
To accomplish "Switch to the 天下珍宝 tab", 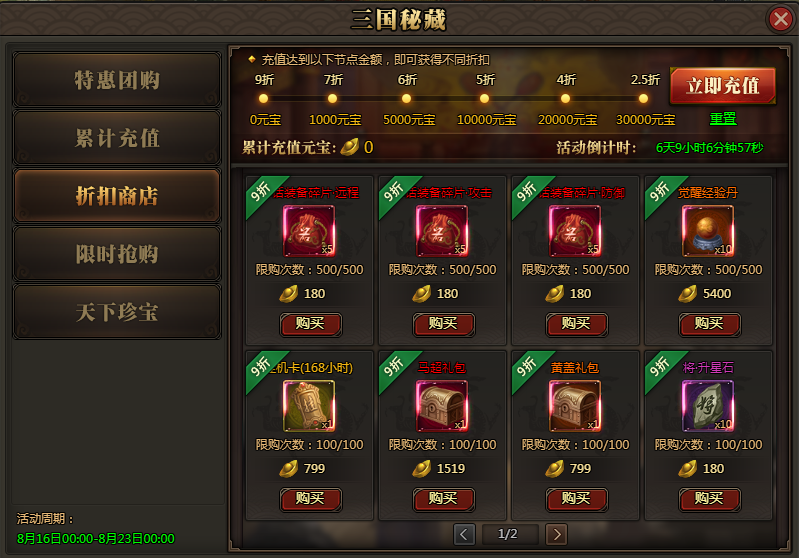I will pos(117,312).
